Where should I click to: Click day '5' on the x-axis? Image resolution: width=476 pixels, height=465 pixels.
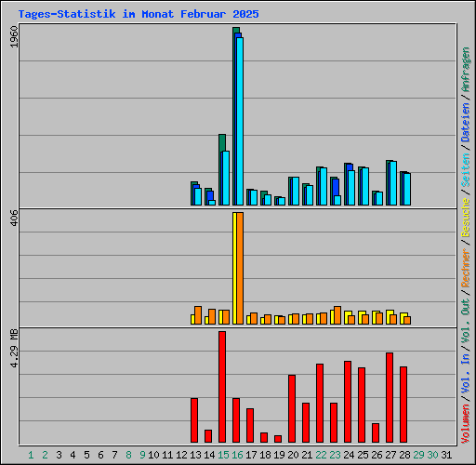tap(86, 455)
